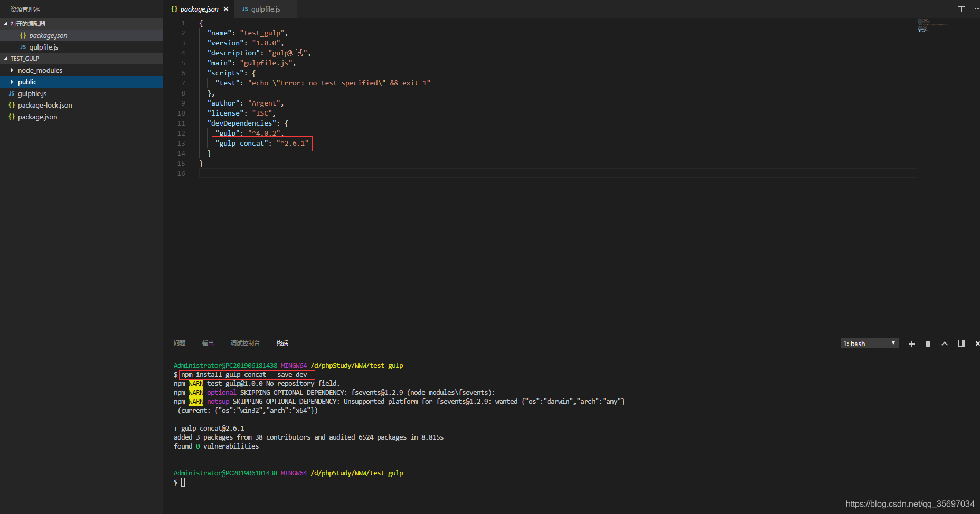Click the "1.0.0" version value

[x=266, y=43]
